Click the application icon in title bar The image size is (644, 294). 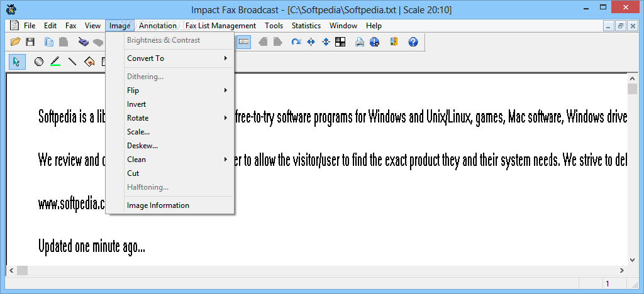[12, 9]
